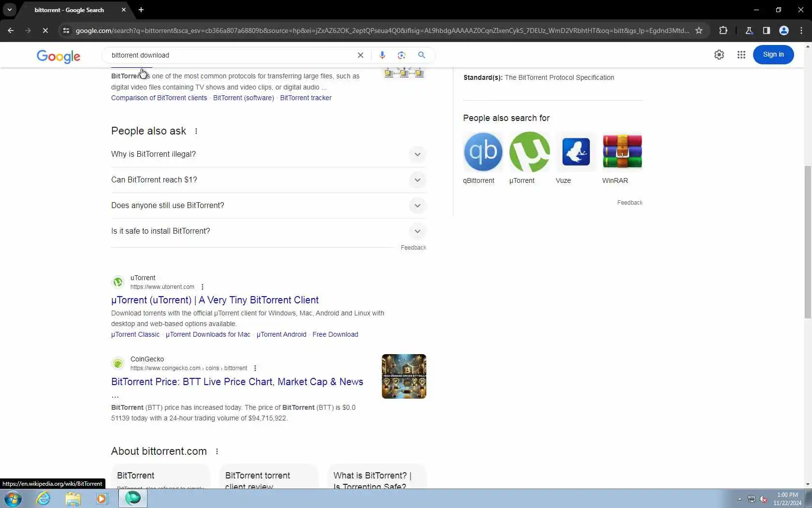Open 'µTorrent Downloads for Mac' sitelink
This screenshot has width=812, height=508.
[208, 334]
